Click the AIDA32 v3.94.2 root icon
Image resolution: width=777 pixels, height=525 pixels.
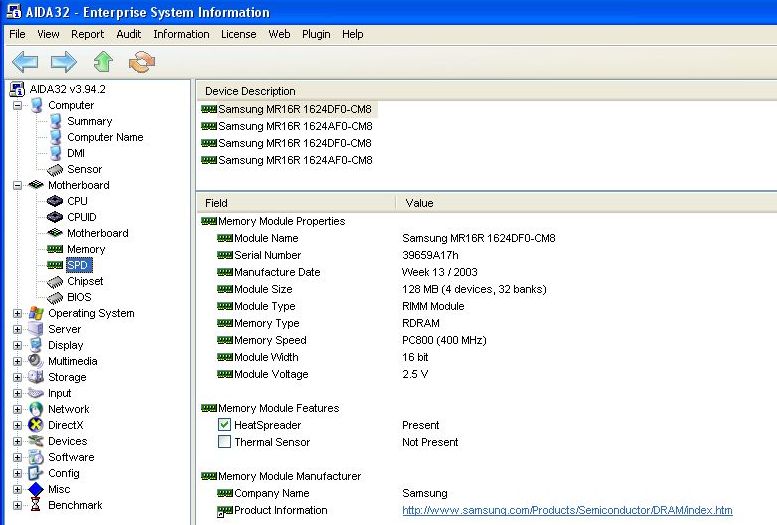pyautogui.click(x=17, y=89)
